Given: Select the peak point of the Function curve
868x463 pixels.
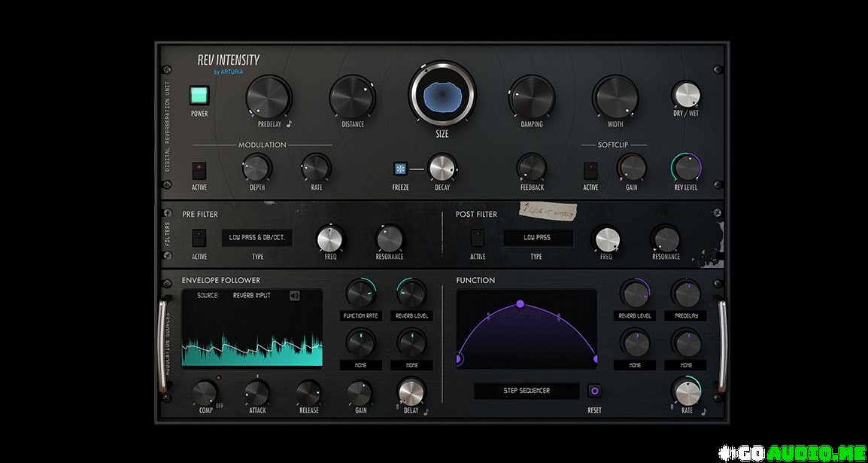Looking at the screenshot, I should (x=520, y=303).
